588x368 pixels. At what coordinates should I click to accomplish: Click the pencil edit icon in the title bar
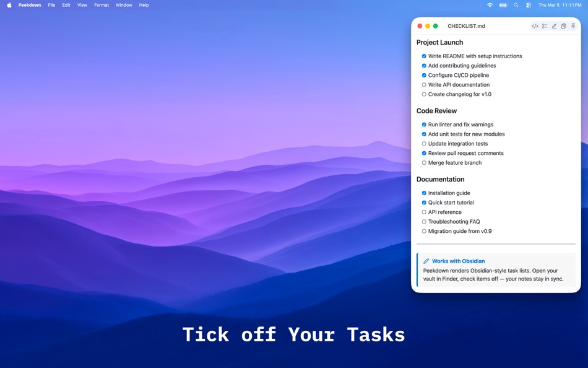click(554, 26)
